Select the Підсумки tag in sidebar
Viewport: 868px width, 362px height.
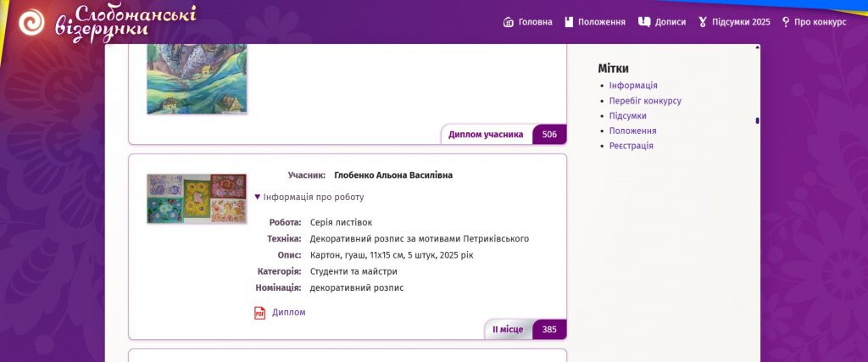tap(627, 116)
